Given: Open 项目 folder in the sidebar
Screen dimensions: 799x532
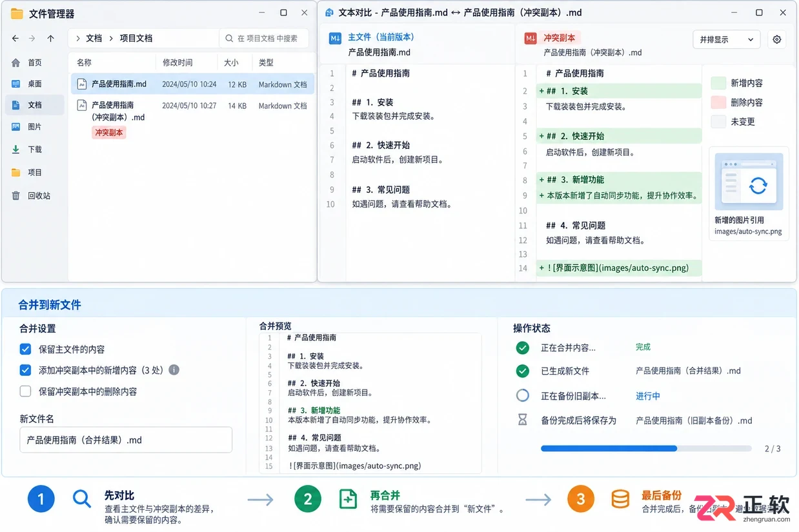Looking at the screenshot, I should point(34,172).
